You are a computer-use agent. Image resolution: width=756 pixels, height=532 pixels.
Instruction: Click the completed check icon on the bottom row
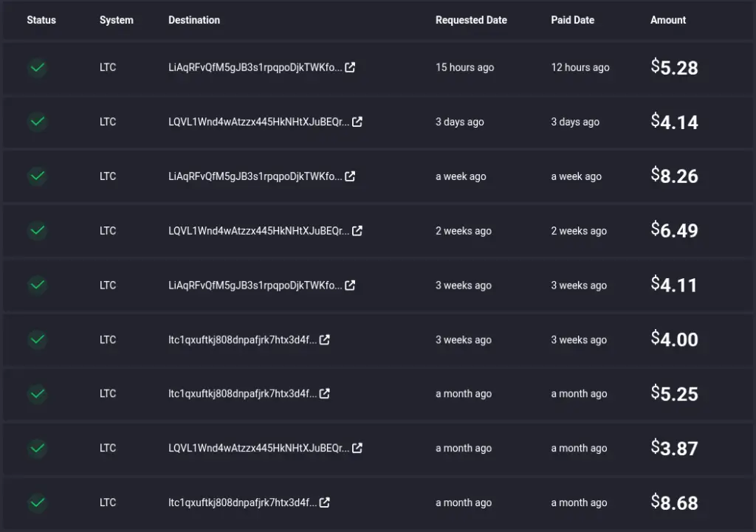point(37,502)
